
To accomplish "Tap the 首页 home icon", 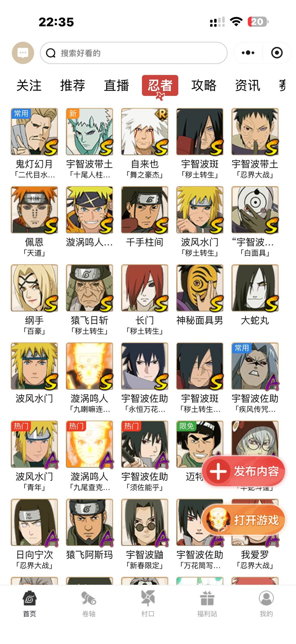I will (30, 598).
